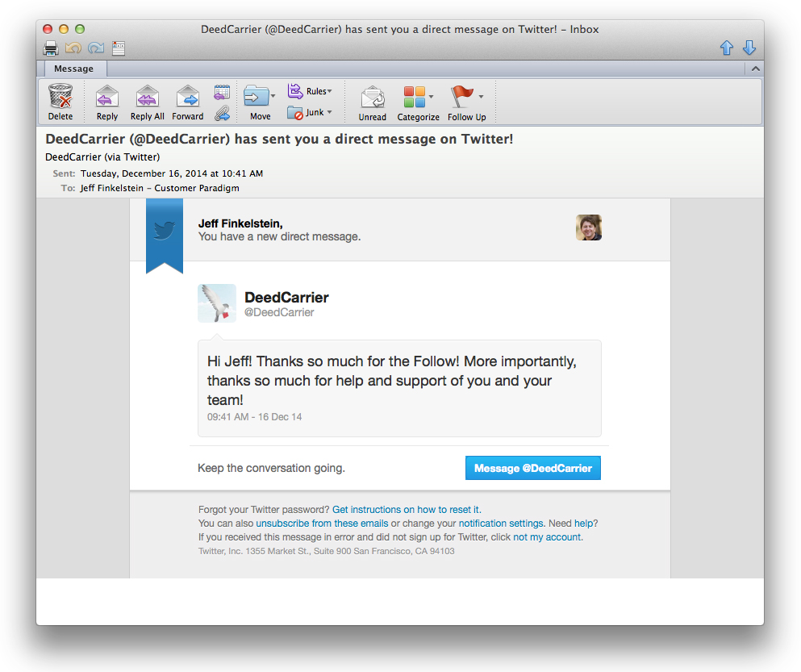Click the DeedCarrier bold sender name
This screenshot has height=672, width=801.
point(286,298)
